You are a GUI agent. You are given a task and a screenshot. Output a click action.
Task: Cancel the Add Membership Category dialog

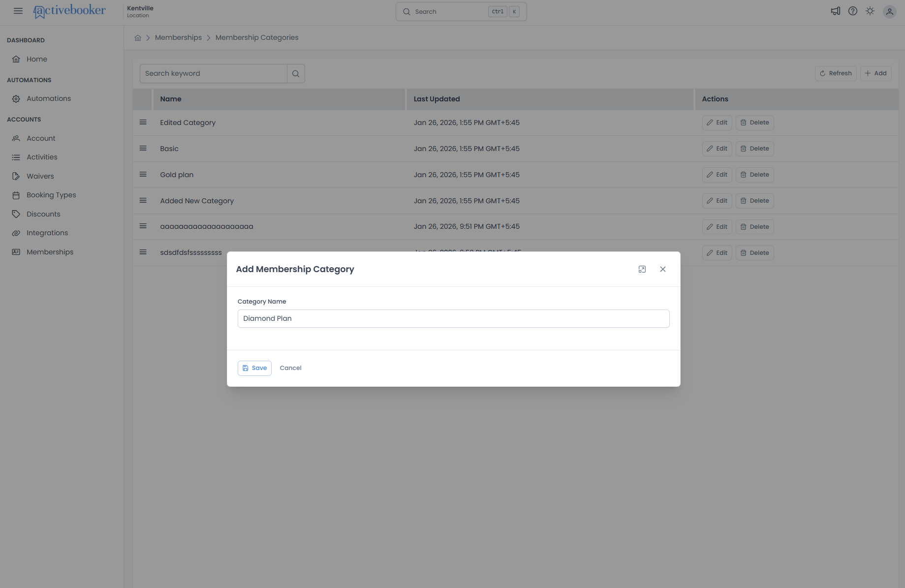point(290,368)
